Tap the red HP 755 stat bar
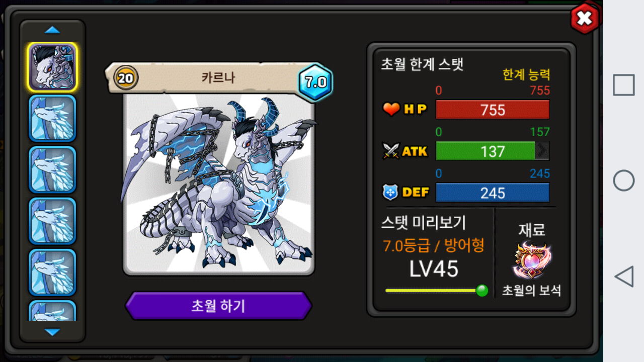 pyautogui.click(x=493, y=110)
